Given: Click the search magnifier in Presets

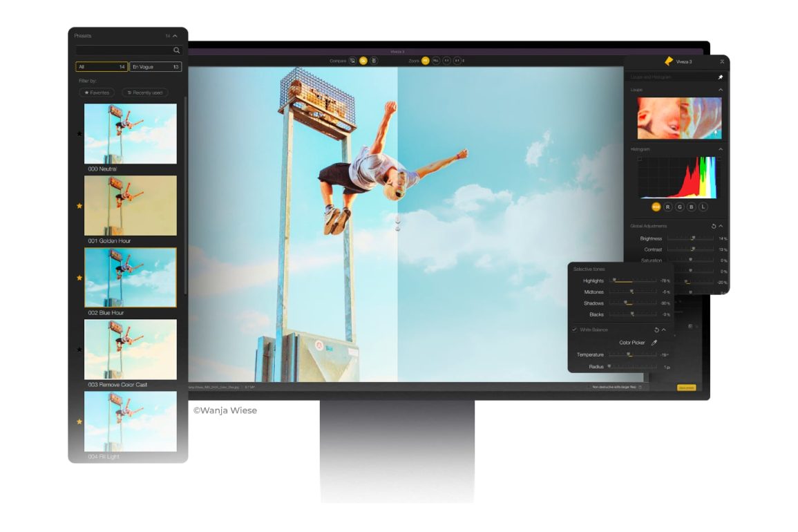Looking at the screenshot, I should 177,50.
